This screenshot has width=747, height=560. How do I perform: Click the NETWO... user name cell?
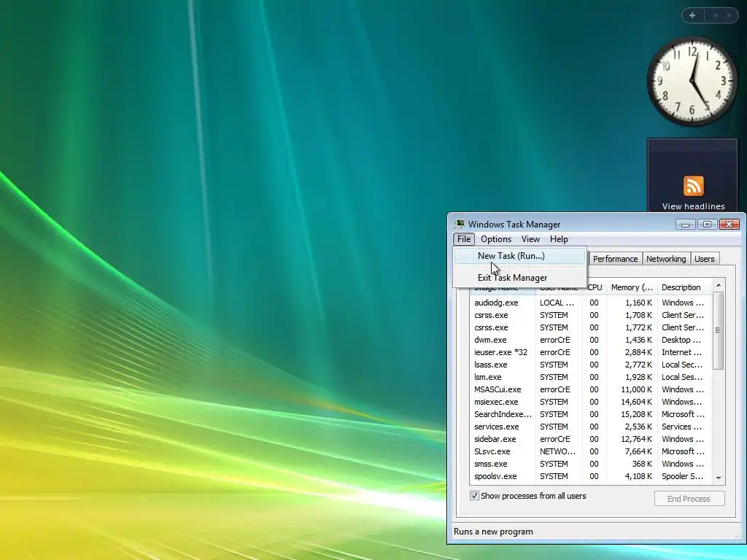[x=557, y=451]
